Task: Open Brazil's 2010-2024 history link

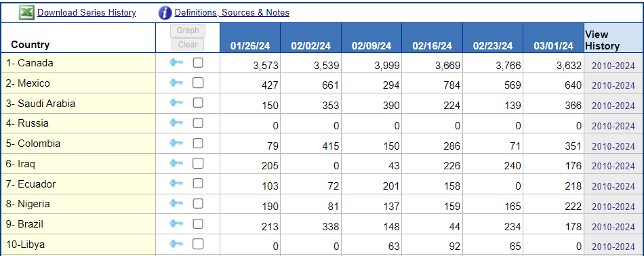Action: coord(613,227)
